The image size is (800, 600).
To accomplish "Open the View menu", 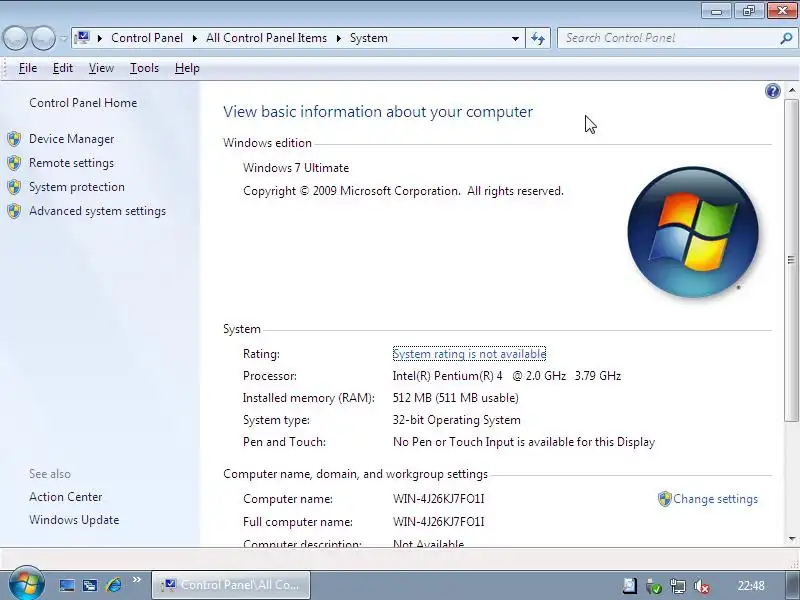I will coord(101,68).
